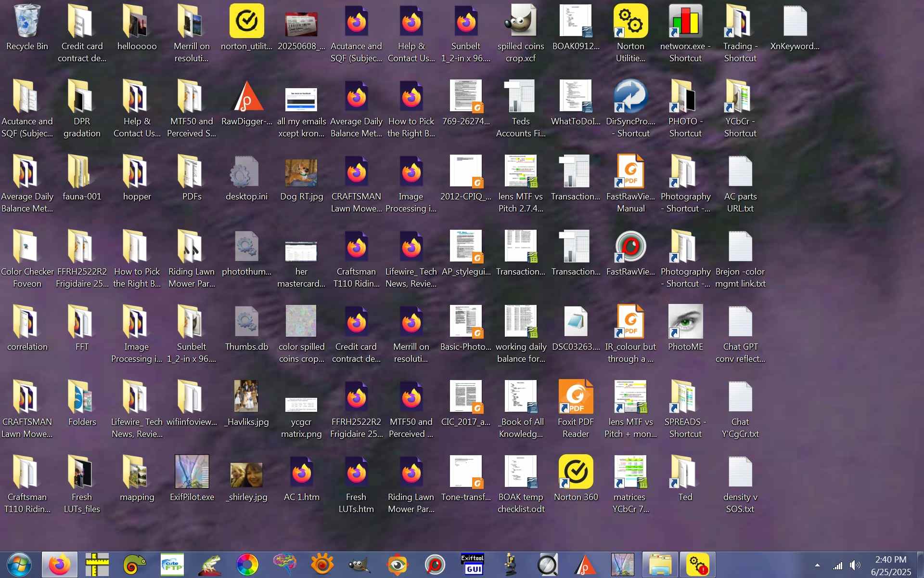Launch the ruler tool from the taskbar
Screen dimensions: 924x578
click(x=97, y=565)
